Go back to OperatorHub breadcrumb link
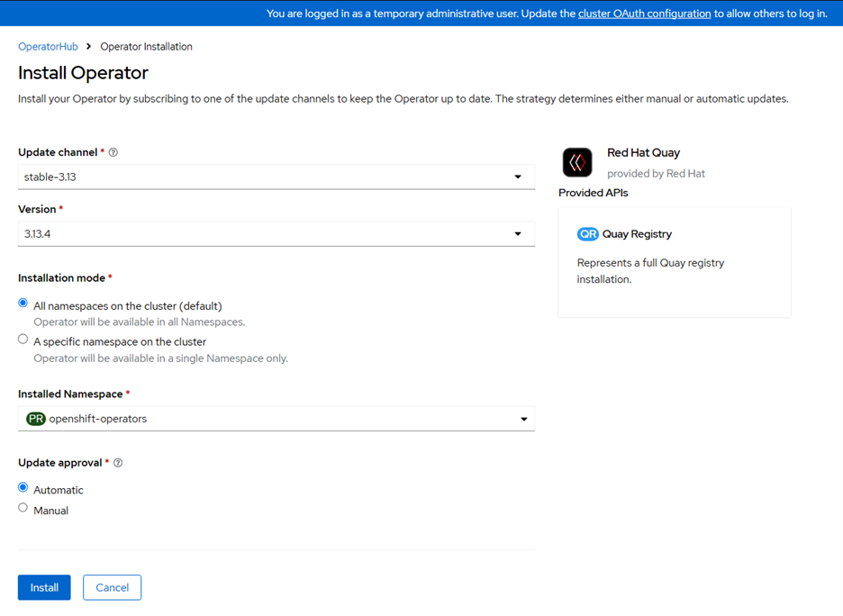This screenshot has height=616, width=843. [x=48, y=47]
